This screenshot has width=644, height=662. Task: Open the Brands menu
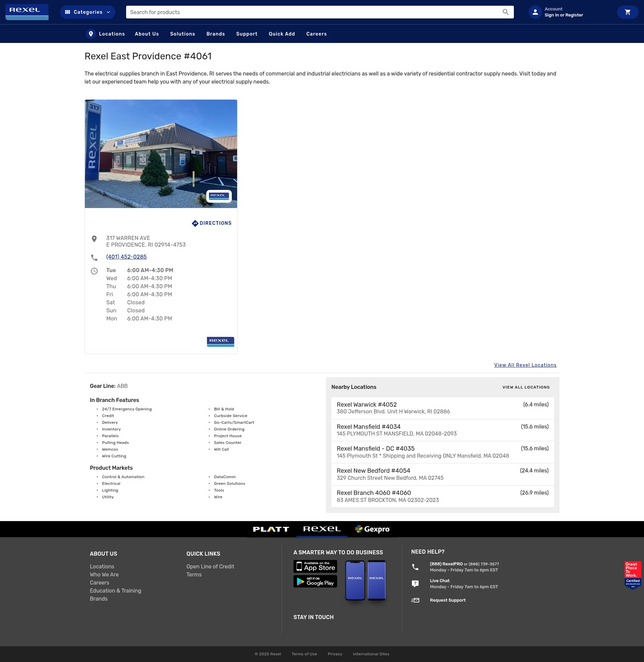pyautogui.click(x=215, y=34)
